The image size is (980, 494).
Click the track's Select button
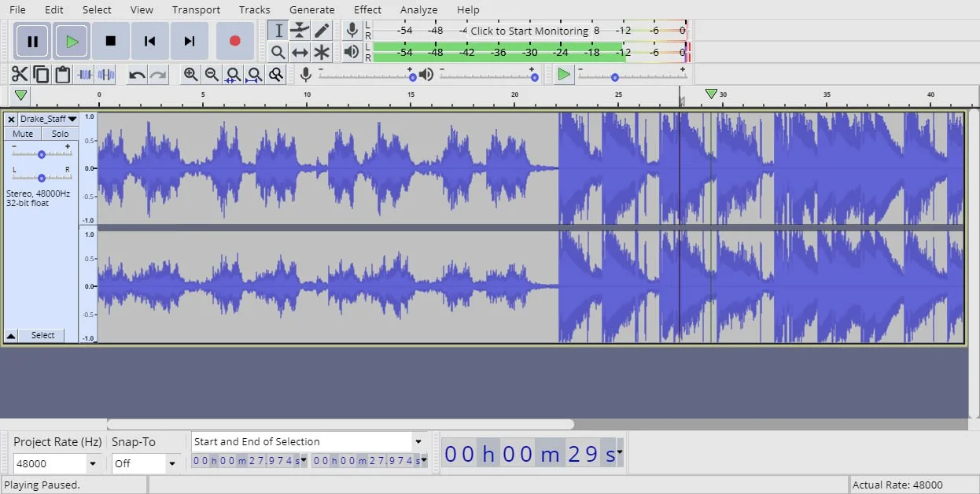[x=42, y=335]
